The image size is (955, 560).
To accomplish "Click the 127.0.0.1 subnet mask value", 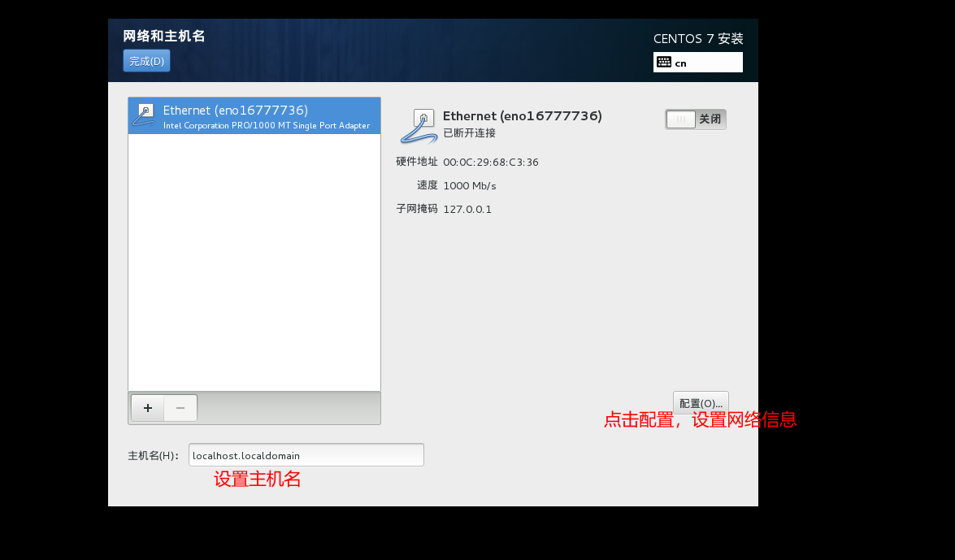I will pyautogui.click(x=467, y=209).
